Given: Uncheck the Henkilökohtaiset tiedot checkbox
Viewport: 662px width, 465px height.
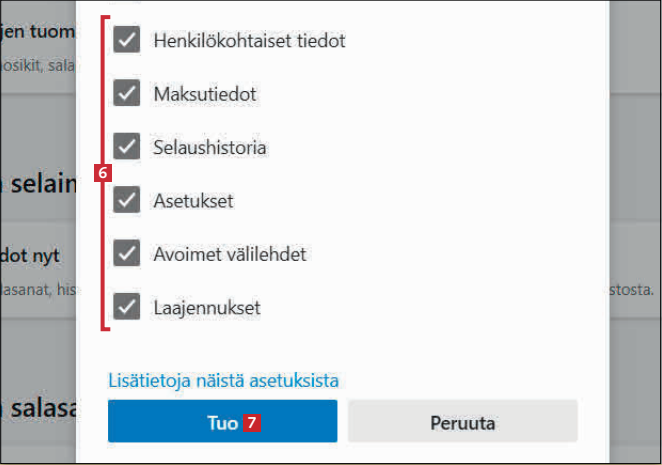Looking at the screenshot, I should (127, 41).
